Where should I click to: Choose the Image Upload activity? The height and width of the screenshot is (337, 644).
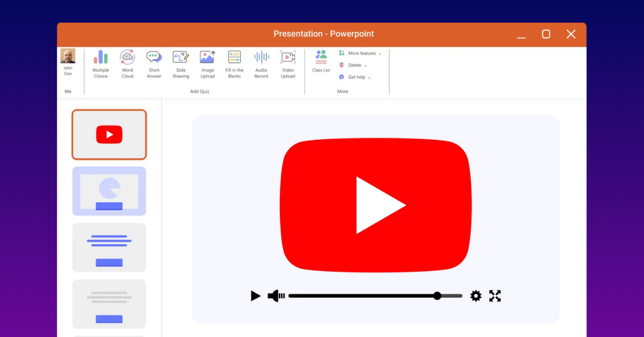pos(208,64)
